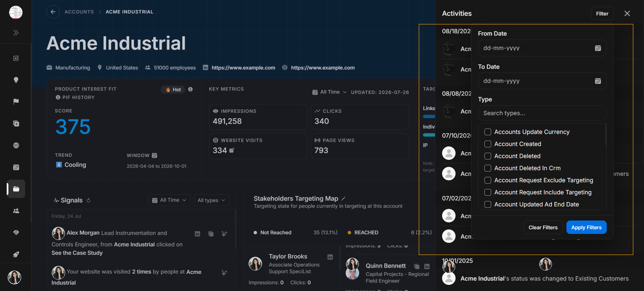
Task: Click ACCOUNTS breadcrumb
Action: [x=79, y=12]
